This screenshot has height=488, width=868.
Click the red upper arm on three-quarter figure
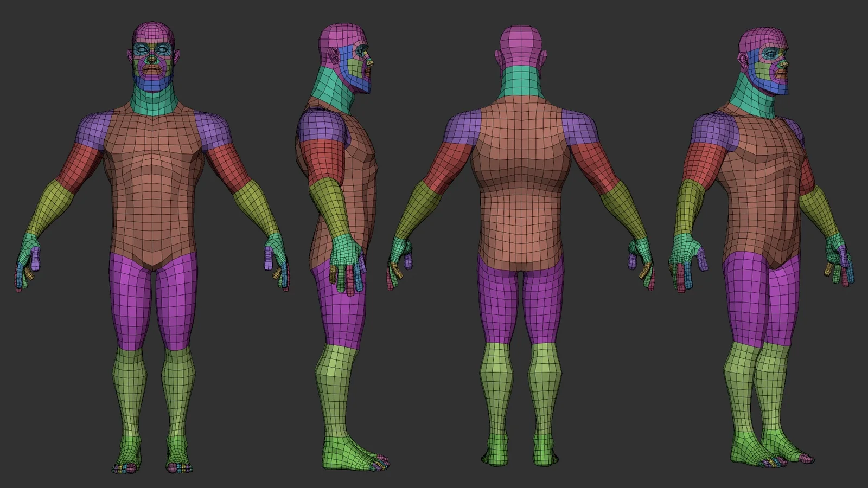coord(707,163)
